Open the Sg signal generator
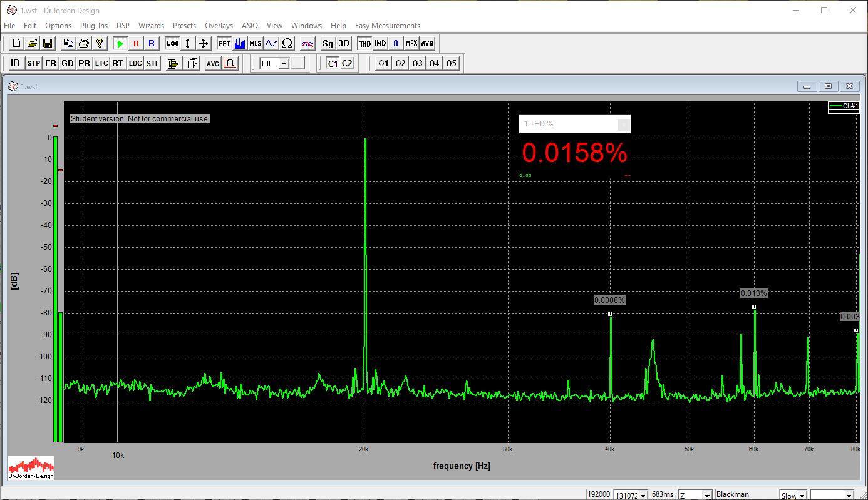This screenshot has width=868, height=500. [x=328, y=43]
